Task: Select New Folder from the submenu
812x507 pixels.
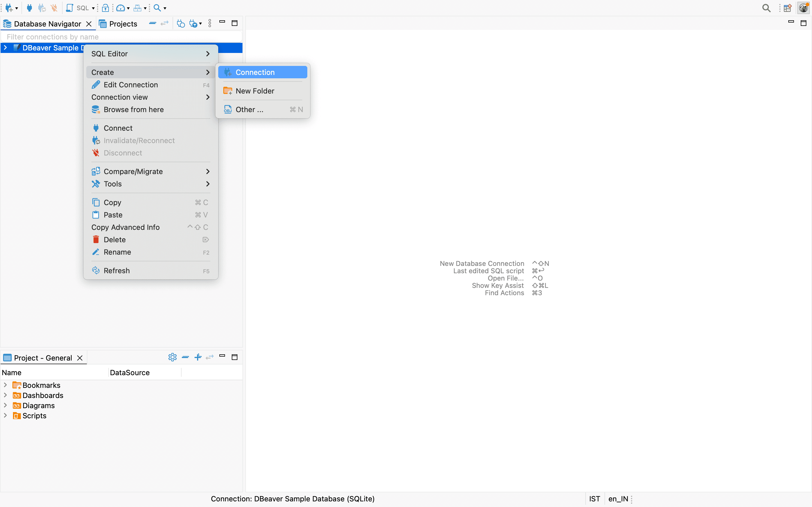Action: pyautogui.click(x=255, y=91)
